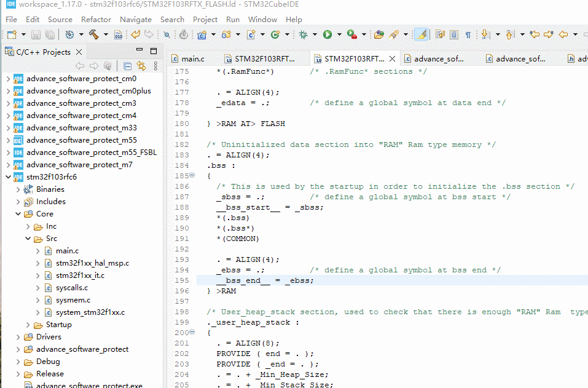Close the active STM32F103RFT linker script tab
The width and height of the screenshot is (588, 388).
[392, 58]
